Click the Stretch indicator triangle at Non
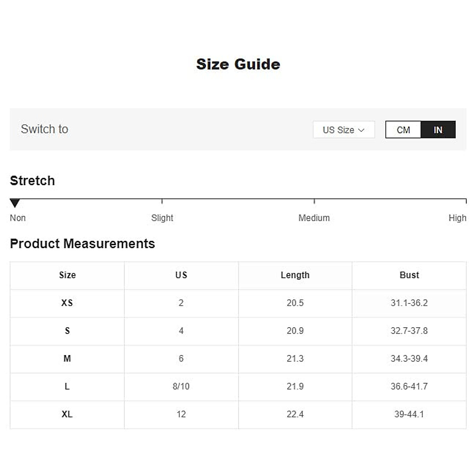Image resolution: width=476 pixels, height=476 pixels. pos(15,203)
